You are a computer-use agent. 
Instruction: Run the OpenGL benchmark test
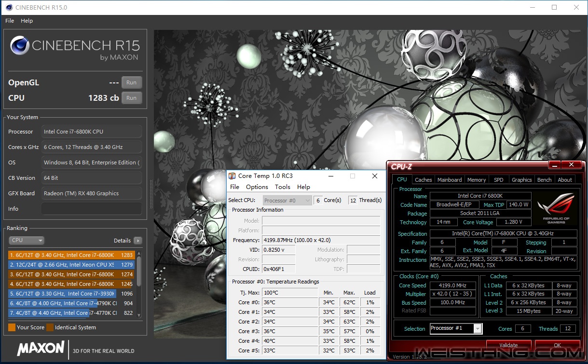131,82
